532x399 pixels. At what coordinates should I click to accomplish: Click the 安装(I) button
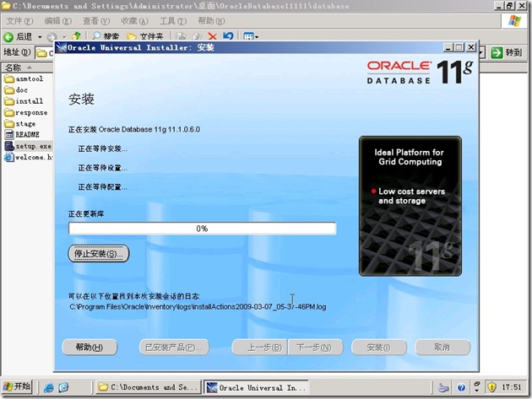coord(379,348)
